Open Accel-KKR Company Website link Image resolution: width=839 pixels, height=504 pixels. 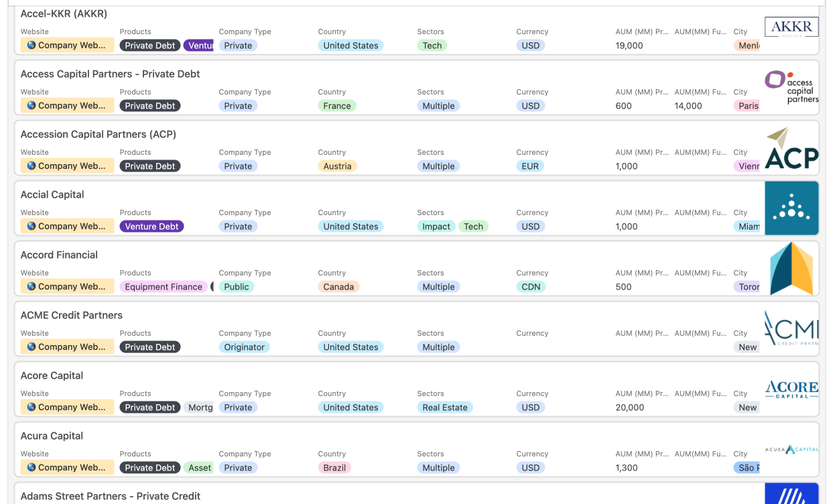coord(67,46)
